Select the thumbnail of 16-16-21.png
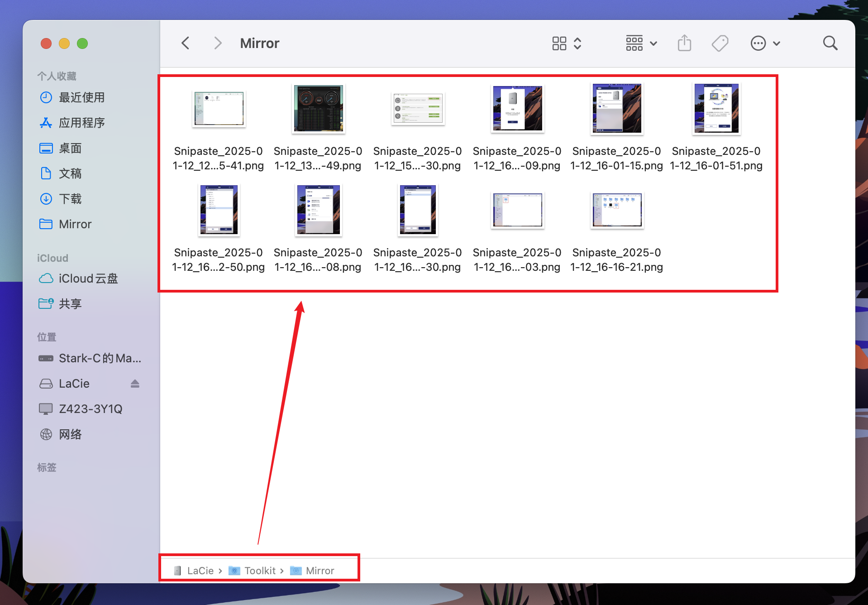This screenshot has height=605, width=868. 617,210
